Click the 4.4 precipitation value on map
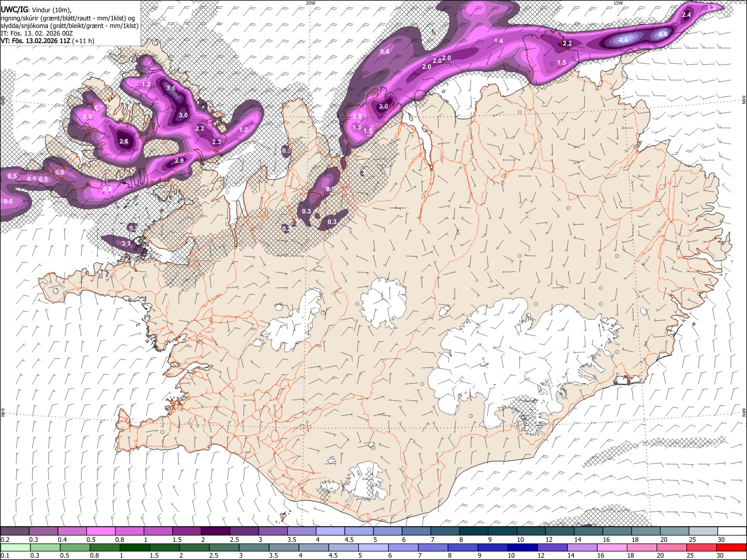 pyautogui.click(x=623, y=40)
